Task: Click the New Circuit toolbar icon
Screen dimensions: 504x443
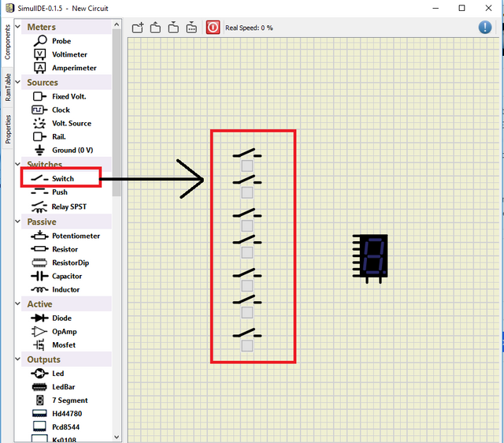Action: [x=138, y=28]
